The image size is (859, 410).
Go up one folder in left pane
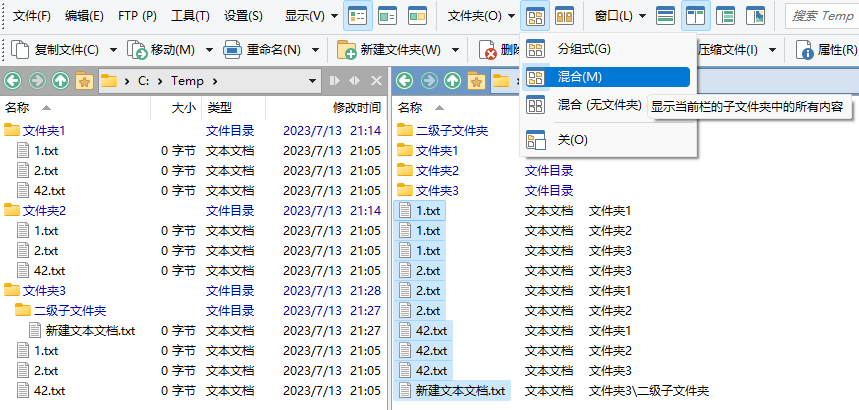point(60,81)
